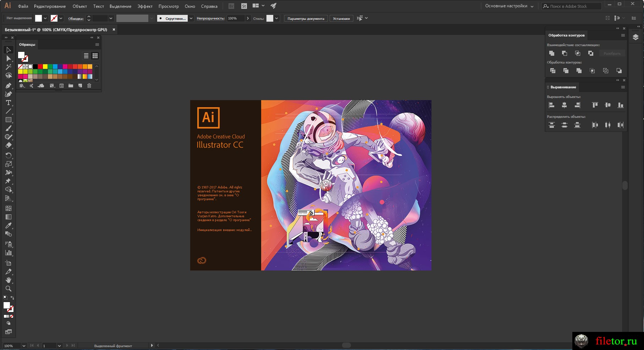Open brush definition dropdown 'Скруглени...'
Screen dimensions: 644x350
(191, 18)
